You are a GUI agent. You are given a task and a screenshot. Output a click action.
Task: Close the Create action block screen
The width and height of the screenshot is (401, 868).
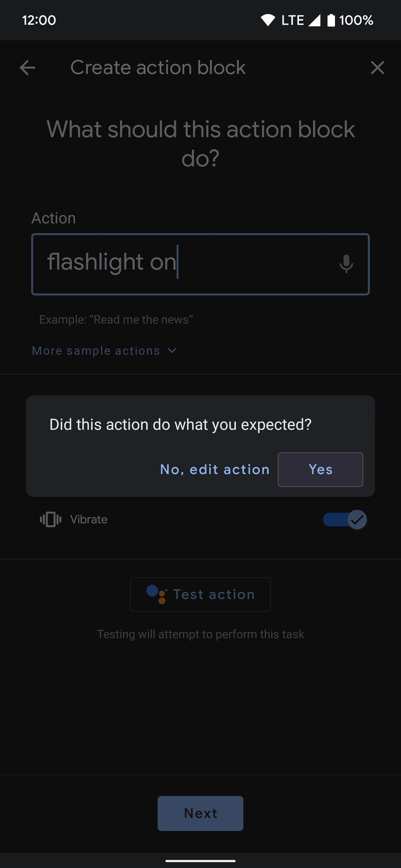coord(377,68)
